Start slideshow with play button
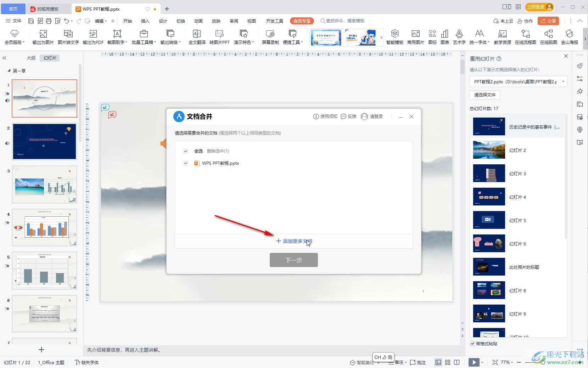 pos(473,362)
